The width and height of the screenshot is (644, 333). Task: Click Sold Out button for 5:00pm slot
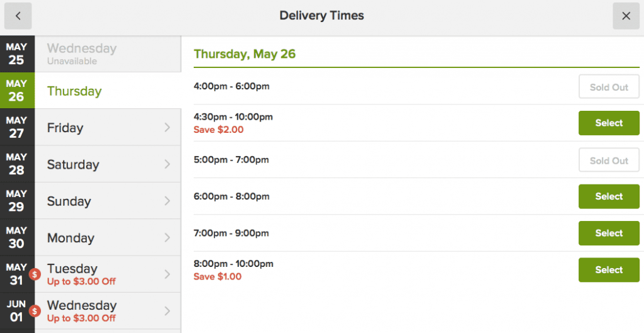[x=609, y=161]
